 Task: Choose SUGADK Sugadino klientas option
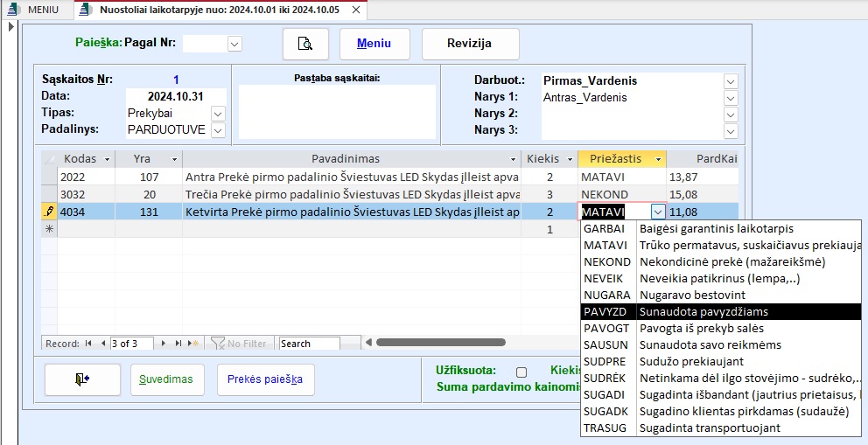coord(721,411)
